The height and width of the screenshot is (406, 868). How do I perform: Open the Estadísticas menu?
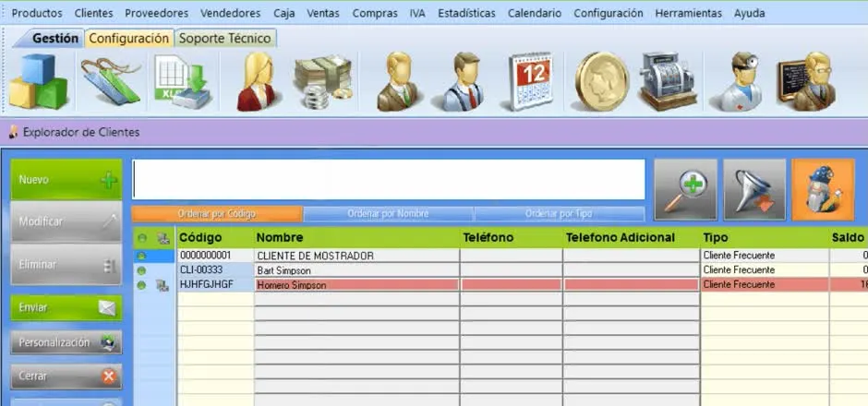(x=466, y=13)
